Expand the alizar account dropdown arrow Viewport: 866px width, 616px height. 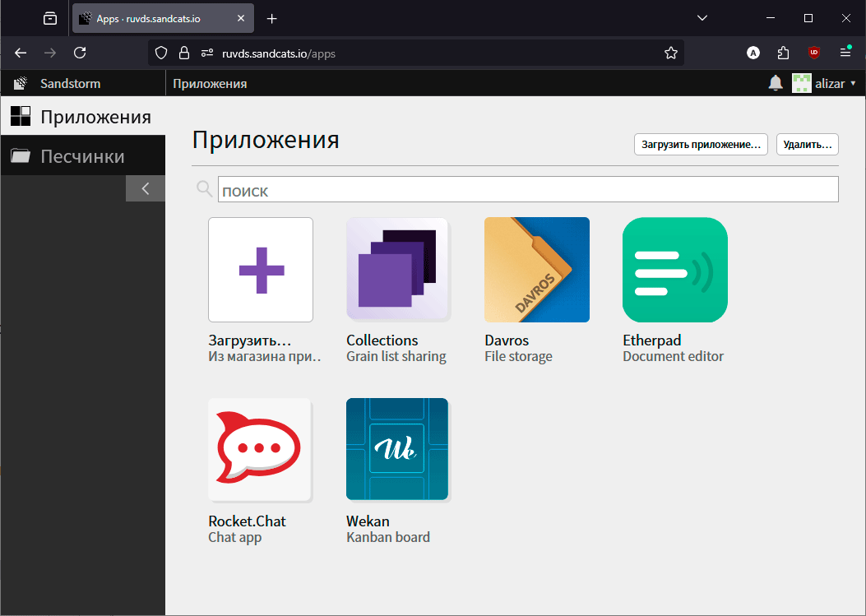(x=854, y=83)
